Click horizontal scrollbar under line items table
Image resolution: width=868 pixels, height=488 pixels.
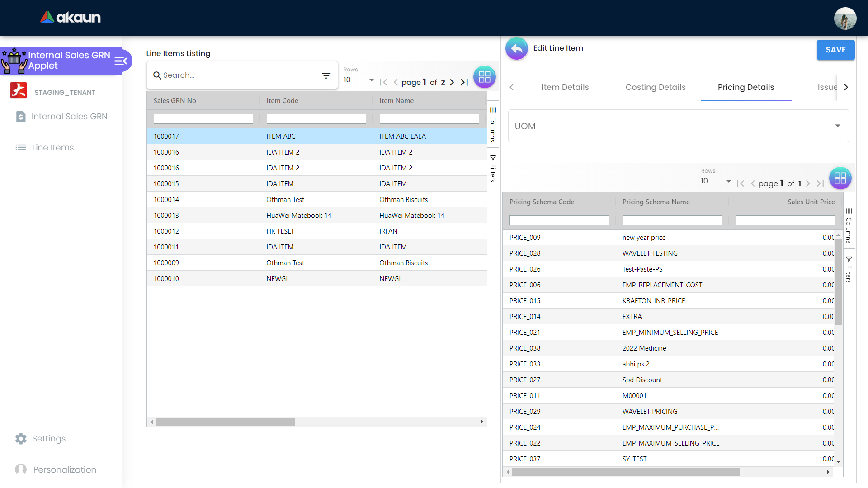226,422
